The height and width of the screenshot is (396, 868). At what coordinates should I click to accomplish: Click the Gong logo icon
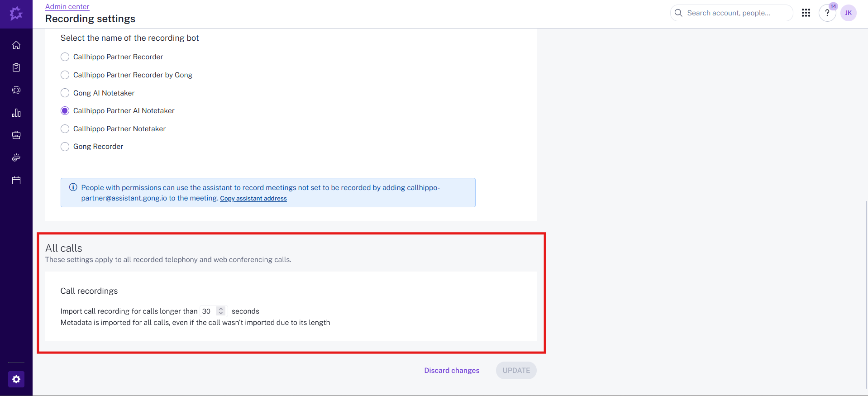(16, 13)
